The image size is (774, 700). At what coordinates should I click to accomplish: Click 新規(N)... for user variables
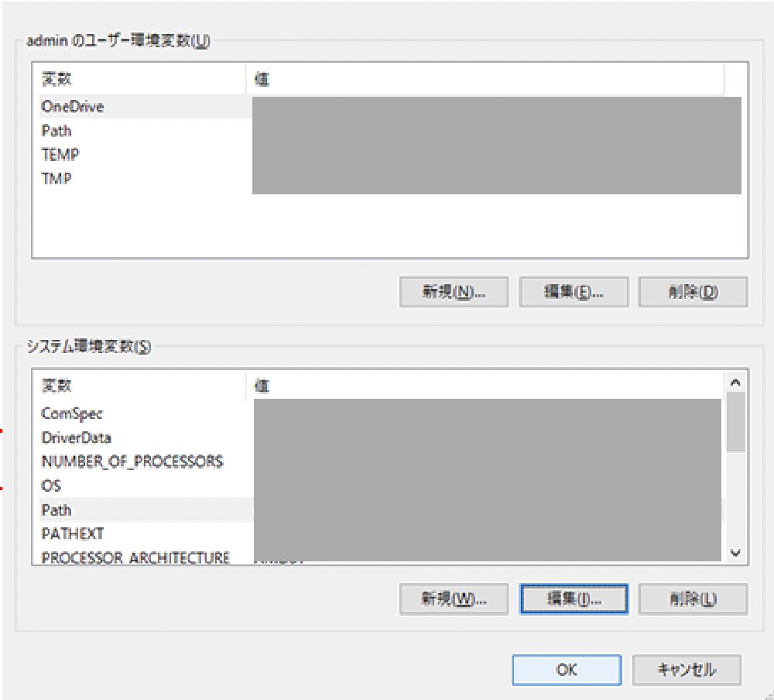pyautogui.click(x=454, y=292)
